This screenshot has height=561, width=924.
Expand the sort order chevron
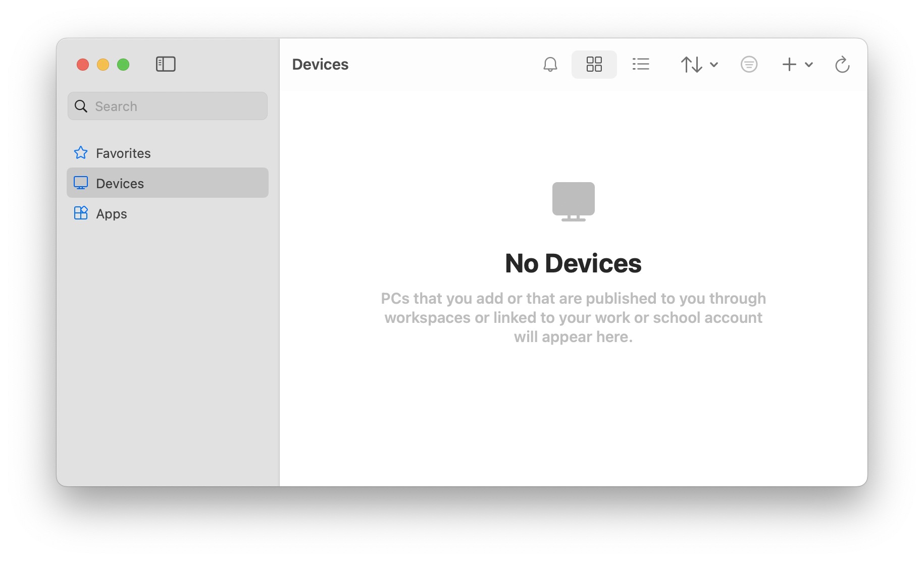[714, 65]
